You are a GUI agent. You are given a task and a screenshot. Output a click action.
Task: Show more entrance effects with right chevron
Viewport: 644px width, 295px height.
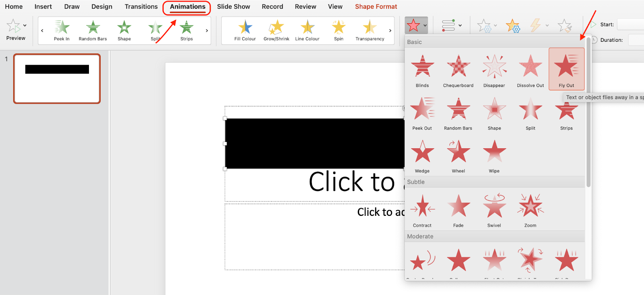click(x=207, y=31)
